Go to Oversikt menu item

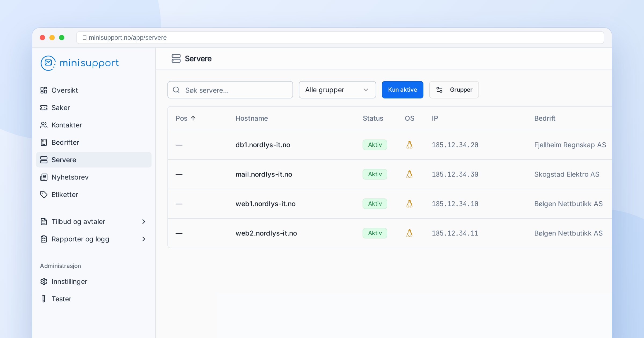click(x=94, y=90)
